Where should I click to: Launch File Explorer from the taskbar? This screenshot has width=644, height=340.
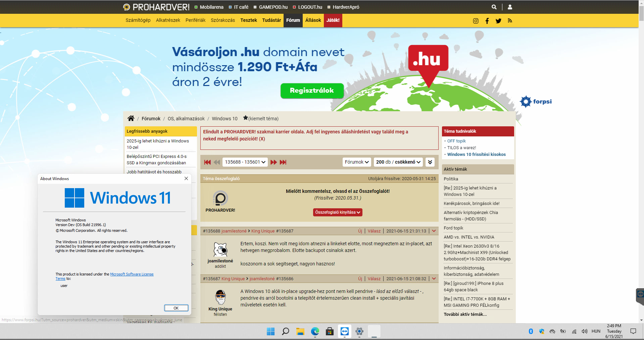(x=300, y=332)
